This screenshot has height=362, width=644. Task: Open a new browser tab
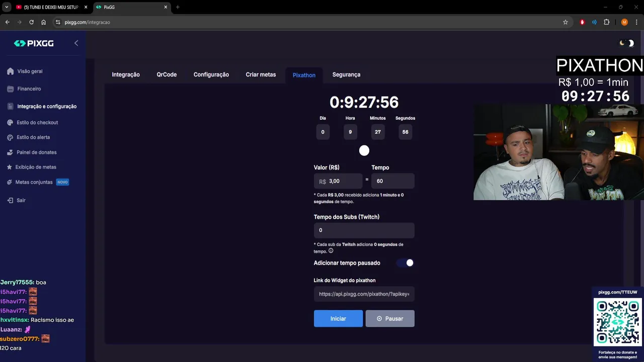178,7
